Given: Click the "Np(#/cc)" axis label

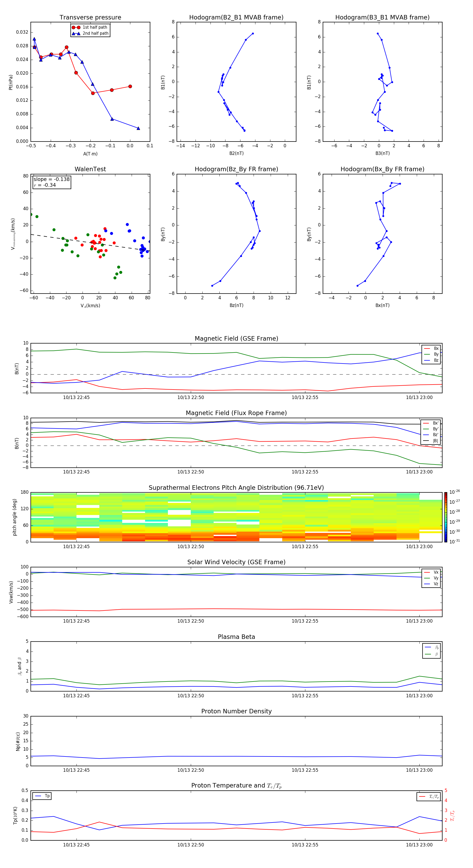Looking at the screenshot, I should click(x=18, y=741).
